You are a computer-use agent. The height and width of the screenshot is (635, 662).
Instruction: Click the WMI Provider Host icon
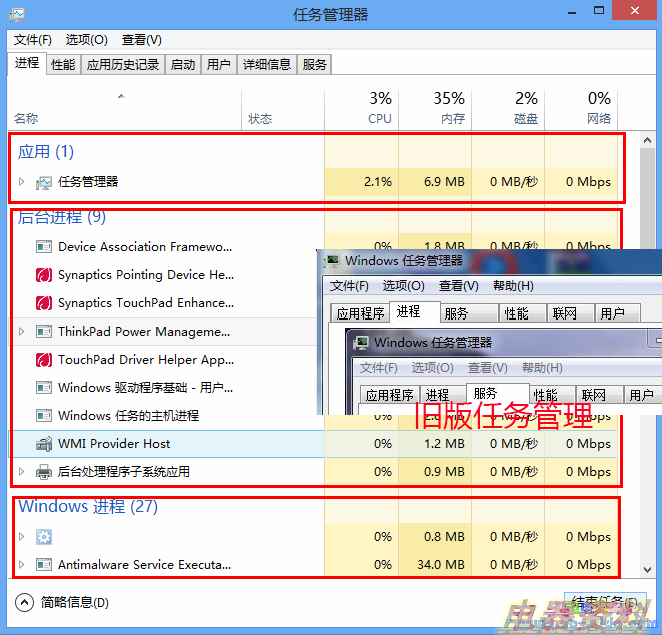tap(43, 444)
